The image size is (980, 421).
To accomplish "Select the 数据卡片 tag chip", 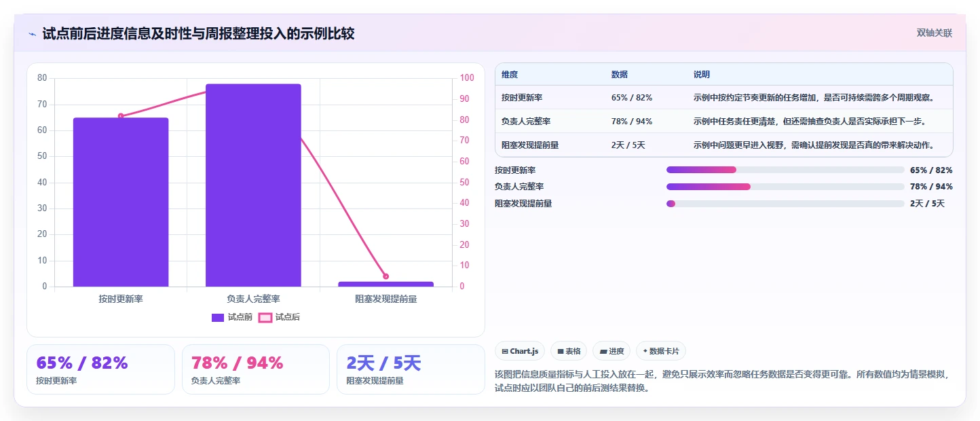I will click(661, 351).
